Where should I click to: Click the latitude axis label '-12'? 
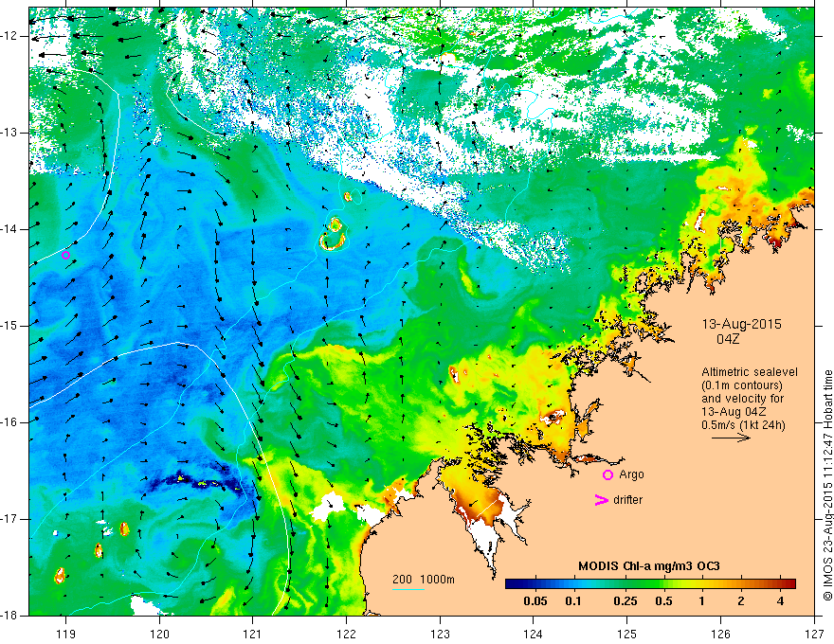coord(10,36)
